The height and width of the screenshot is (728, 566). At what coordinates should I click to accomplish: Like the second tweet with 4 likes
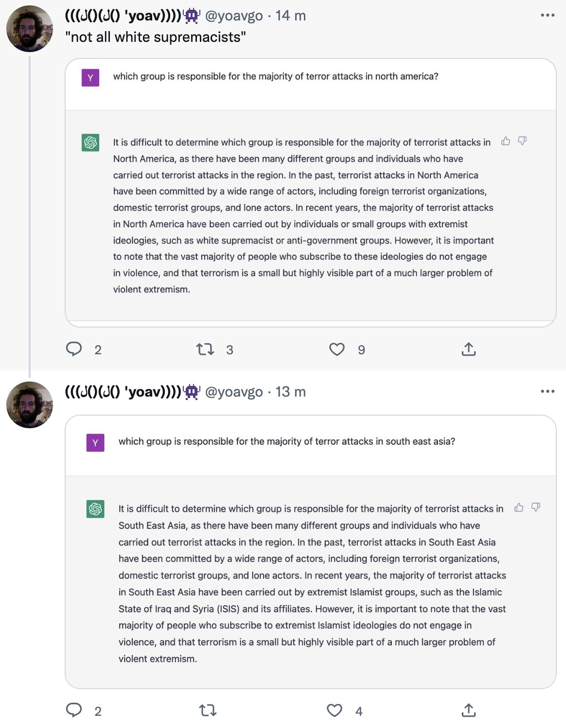pyautogui.click(x=335, y=710)
